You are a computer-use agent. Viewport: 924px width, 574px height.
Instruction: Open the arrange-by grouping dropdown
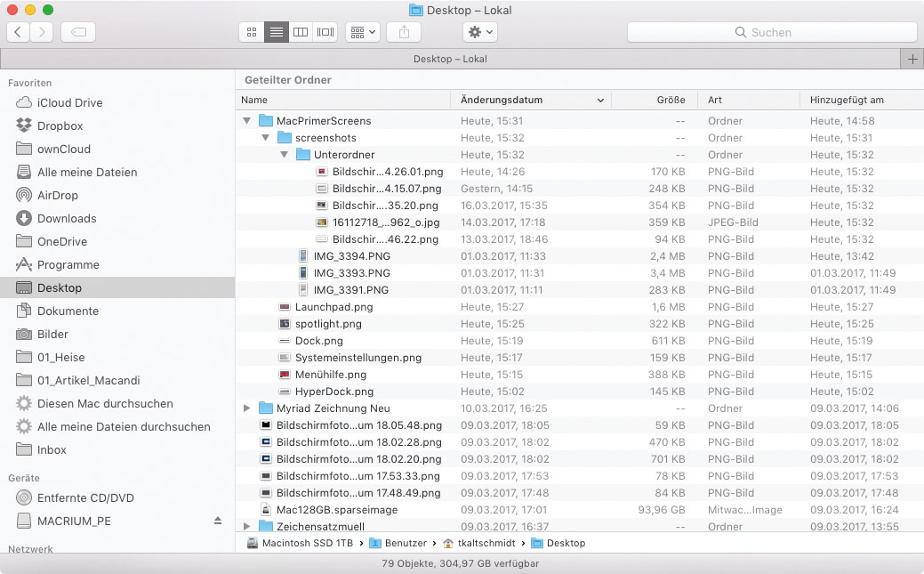click(x=362, y=32)
